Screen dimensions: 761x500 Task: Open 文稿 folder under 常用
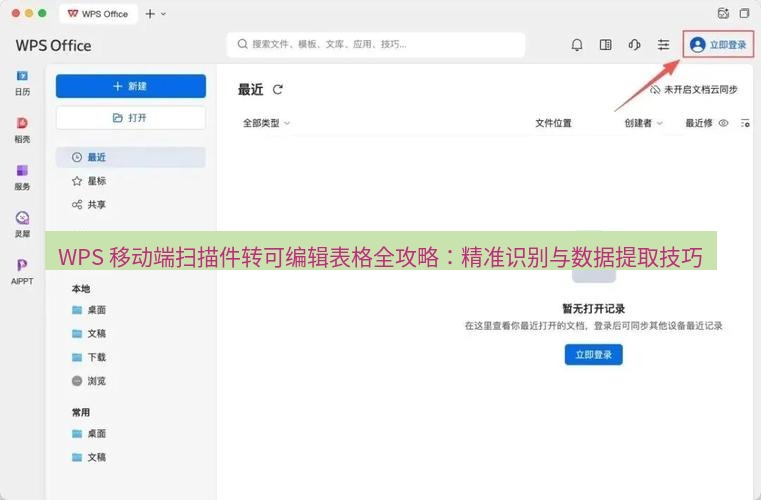pyautogui.click(x=89, y=457)
